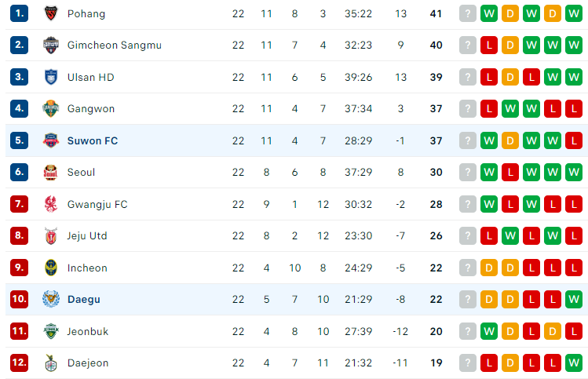Open the Daegu team page link

(84, 300)
